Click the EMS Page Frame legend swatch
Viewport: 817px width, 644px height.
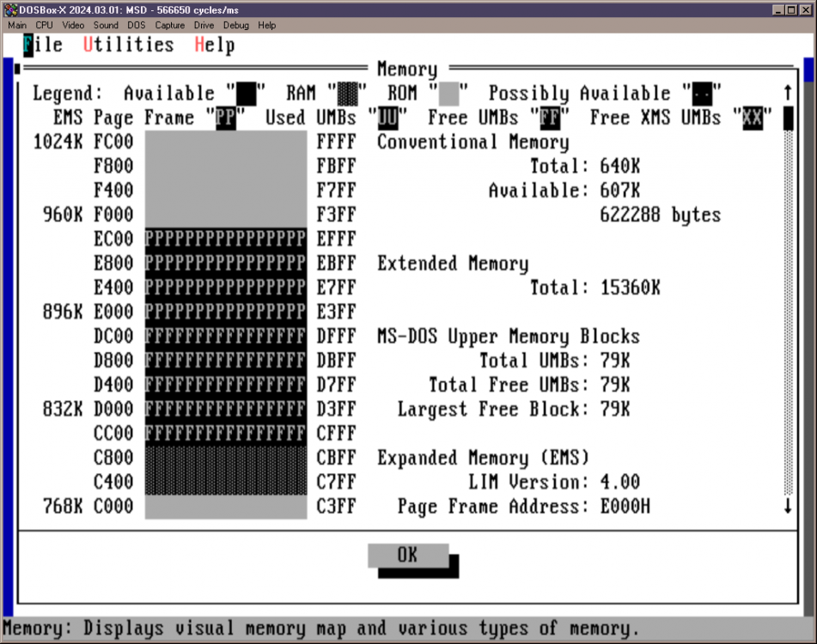pyautogui.click(x=226, y=118)
